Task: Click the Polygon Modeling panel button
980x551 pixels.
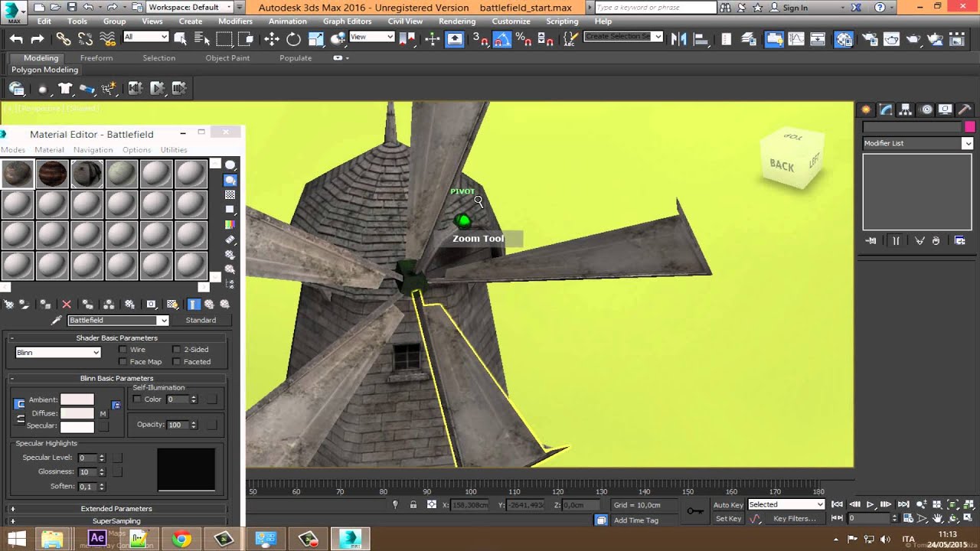Action: 44,70
